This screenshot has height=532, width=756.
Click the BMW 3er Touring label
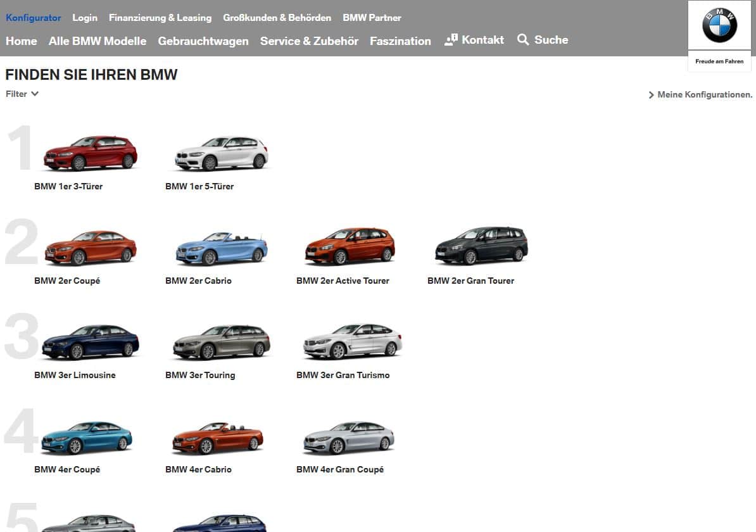click(x=200, y=375)
